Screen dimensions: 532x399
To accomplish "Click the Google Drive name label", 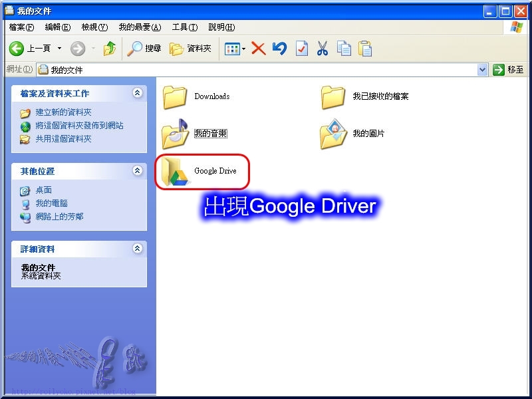I will (x=215, y=171).
